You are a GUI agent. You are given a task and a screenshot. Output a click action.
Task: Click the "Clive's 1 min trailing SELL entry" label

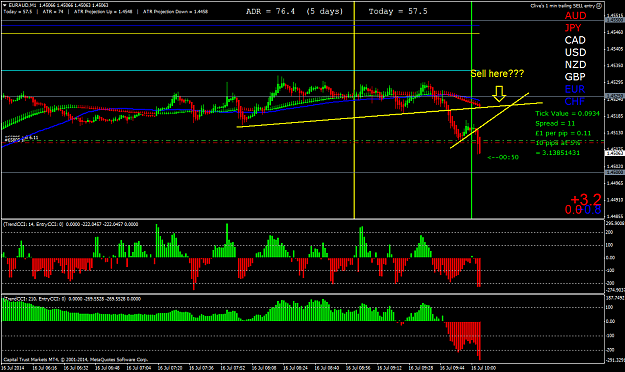562,6
